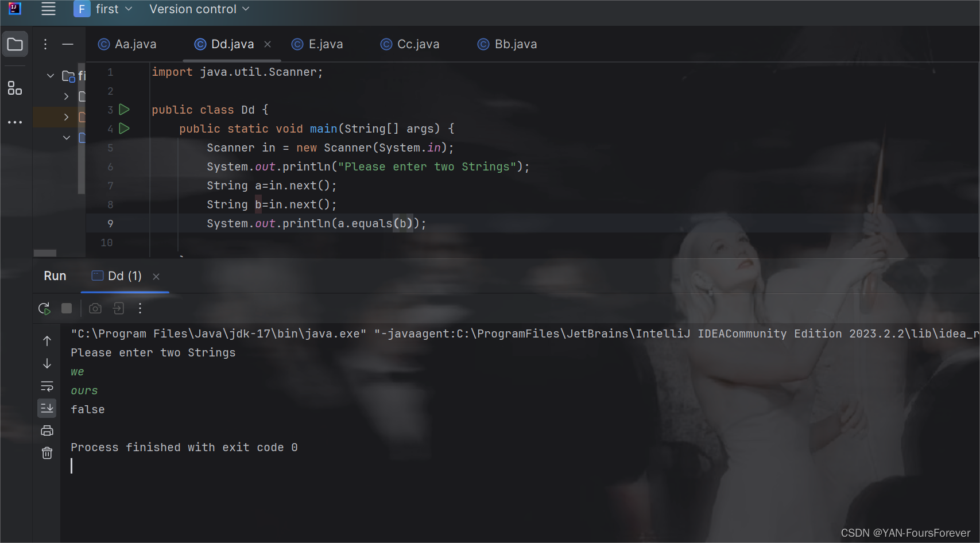
Task: Click the camera capture icon in Run toolbar
Action: (x=95, y=308)
